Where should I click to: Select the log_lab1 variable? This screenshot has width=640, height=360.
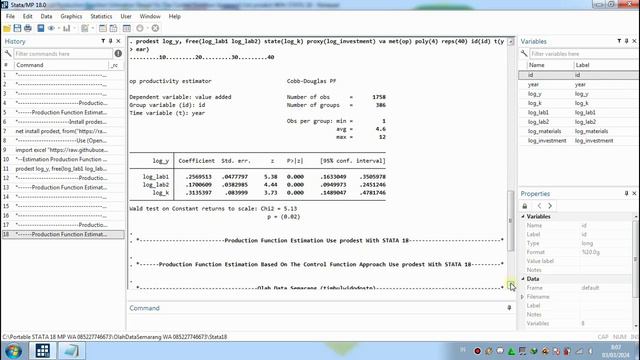[579, 112]
